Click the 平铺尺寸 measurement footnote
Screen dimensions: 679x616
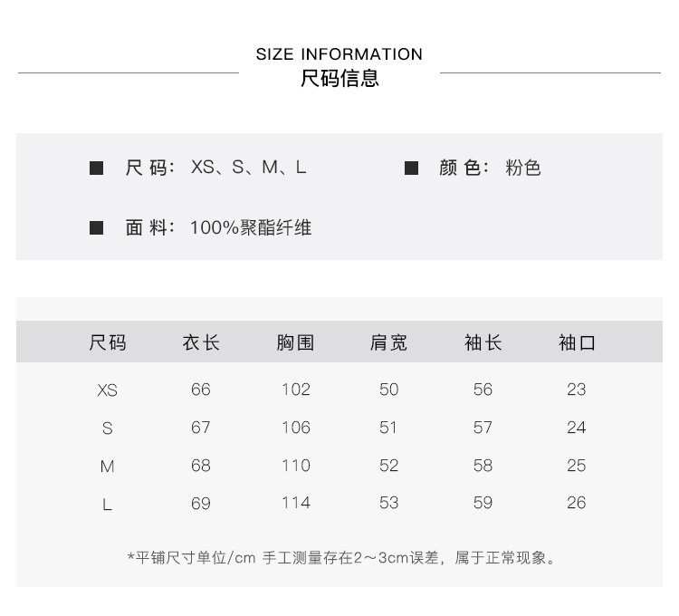click(340, 557)
